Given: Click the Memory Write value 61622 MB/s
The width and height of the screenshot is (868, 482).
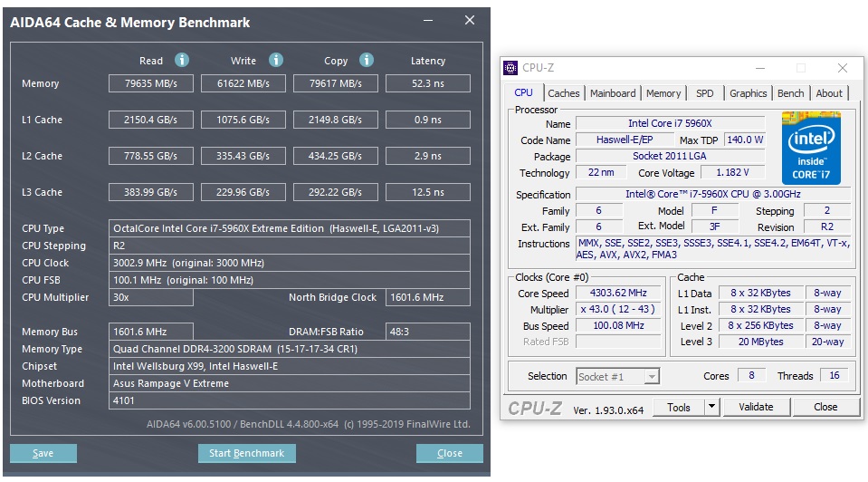Looking at the screenshot, I should pos(243,83).
